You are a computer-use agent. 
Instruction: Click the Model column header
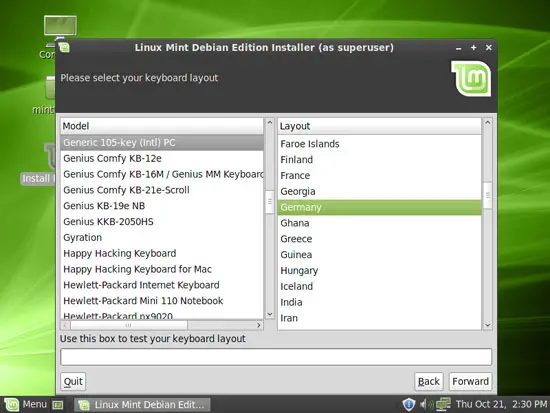click(162, 126)
